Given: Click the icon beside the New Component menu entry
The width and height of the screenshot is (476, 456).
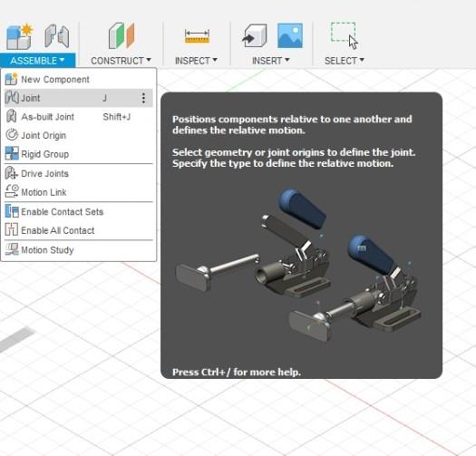Looking at the screenshot, I should tap(11, 79).
